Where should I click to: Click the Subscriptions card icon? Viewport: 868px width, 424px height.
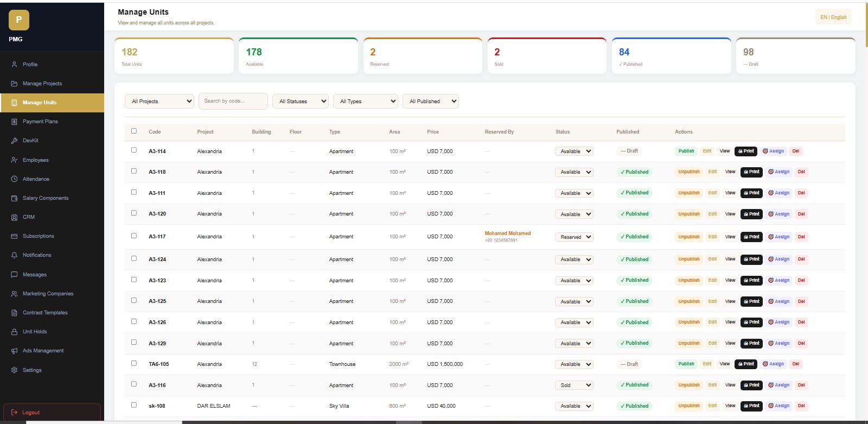(14, 236)
